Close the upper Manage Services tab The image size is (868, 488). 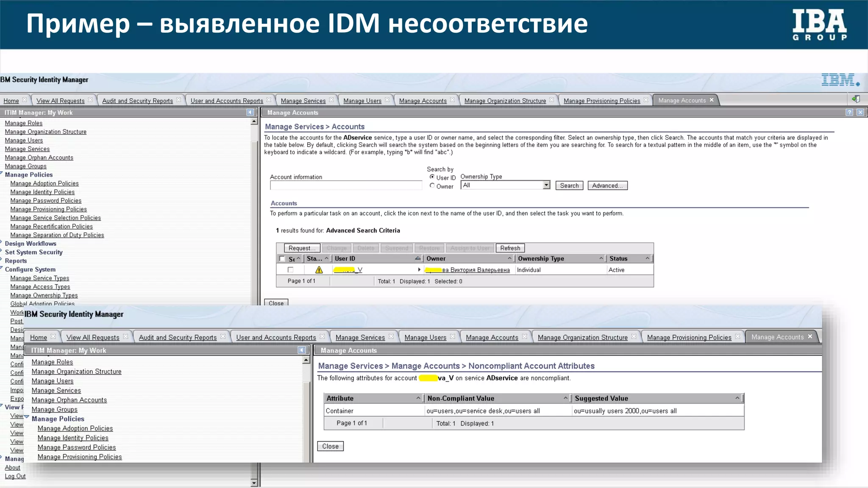click(331, 100)
